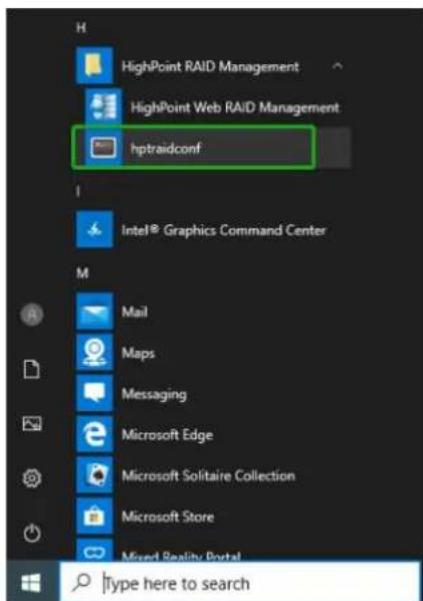The width and height of the screenshot is (423, 601).
Task: Launch HighPoint Web RAID Management icon
Action: [103, 107]
